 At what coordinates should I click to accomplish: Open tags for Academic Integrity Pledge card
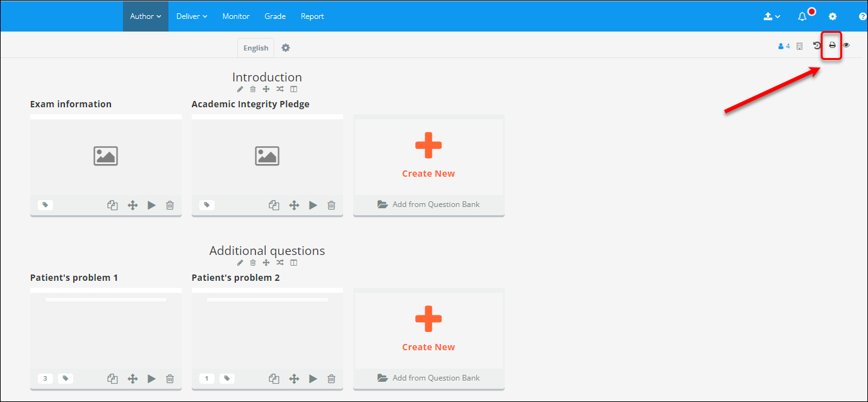(x=207, y=204)
